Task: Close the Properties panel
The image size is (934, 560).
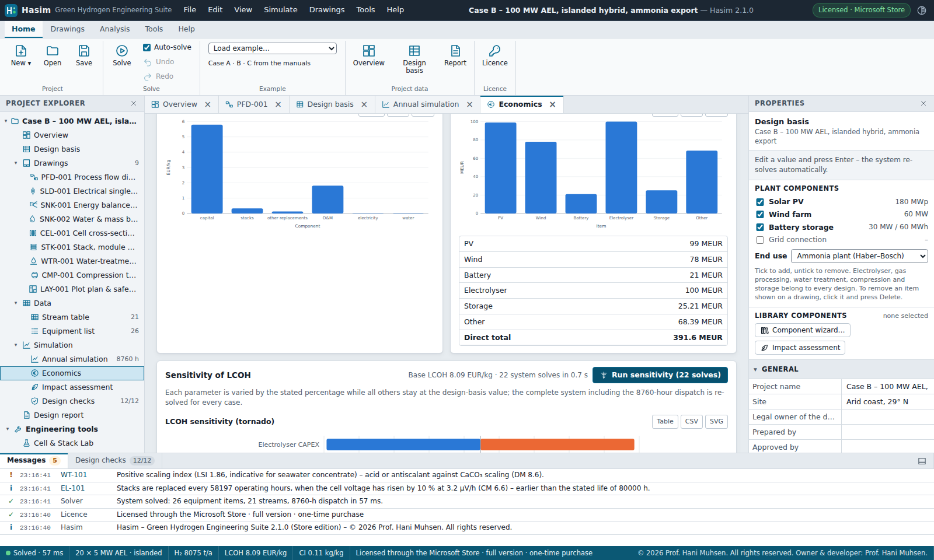Action: coord(923,103)
